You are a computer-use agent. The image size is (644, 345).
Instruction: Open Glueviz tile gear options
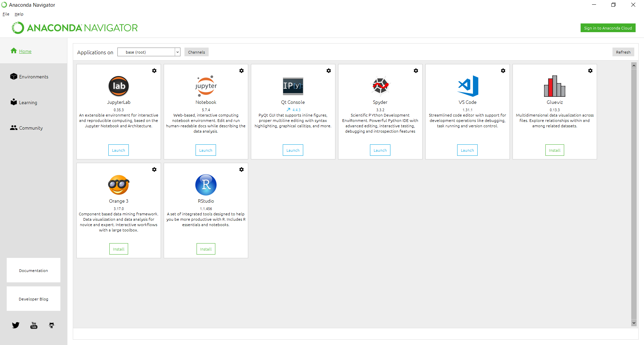pyautogui.click(x=590, y=71)
